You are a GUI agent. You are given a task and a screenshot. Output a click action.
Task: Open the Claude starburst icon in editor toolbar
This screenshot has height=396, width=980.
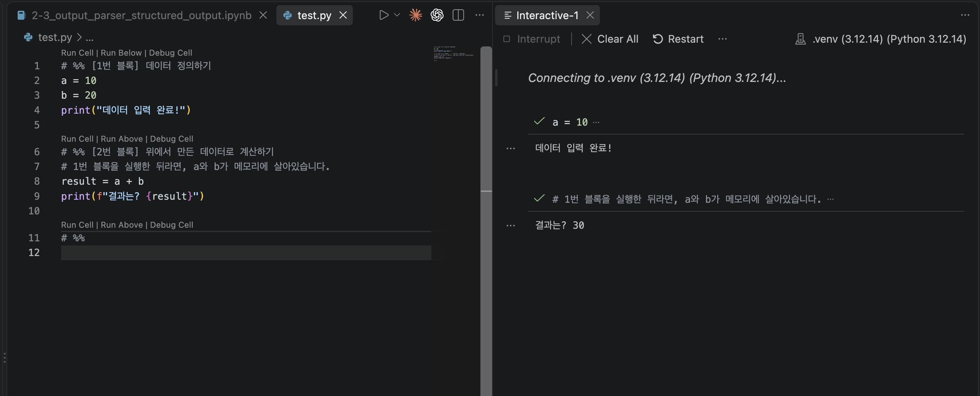pyautogui.click(x=415, y=15)
